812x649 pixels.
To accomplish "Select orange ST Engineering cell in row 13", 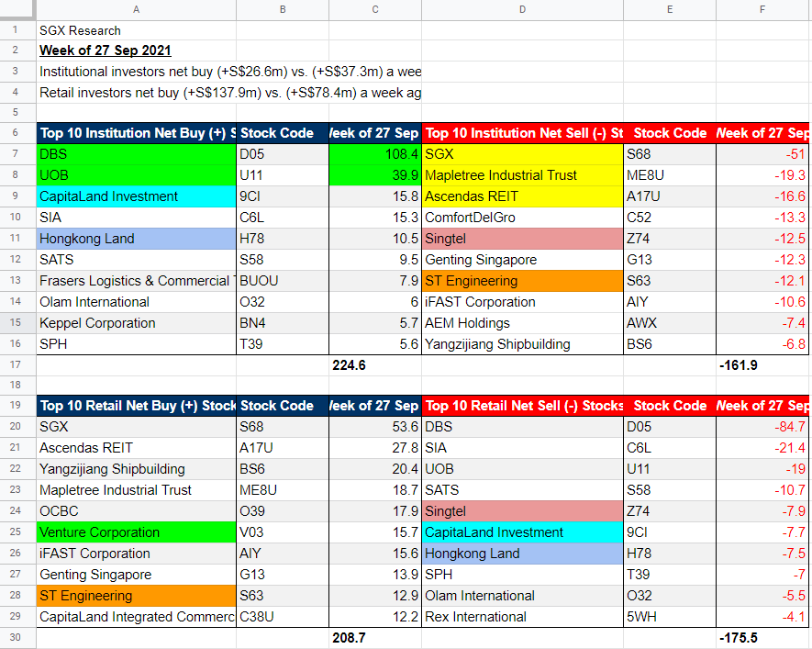I will pos(522,281).
